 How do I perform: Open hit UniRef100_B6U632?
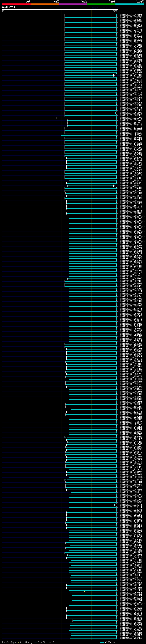(x=131, y=618)
